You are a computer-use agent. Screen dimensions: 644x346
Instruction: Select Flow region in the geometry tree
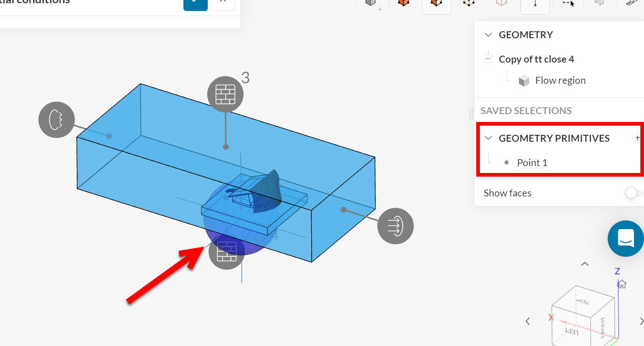pos(560,80)
